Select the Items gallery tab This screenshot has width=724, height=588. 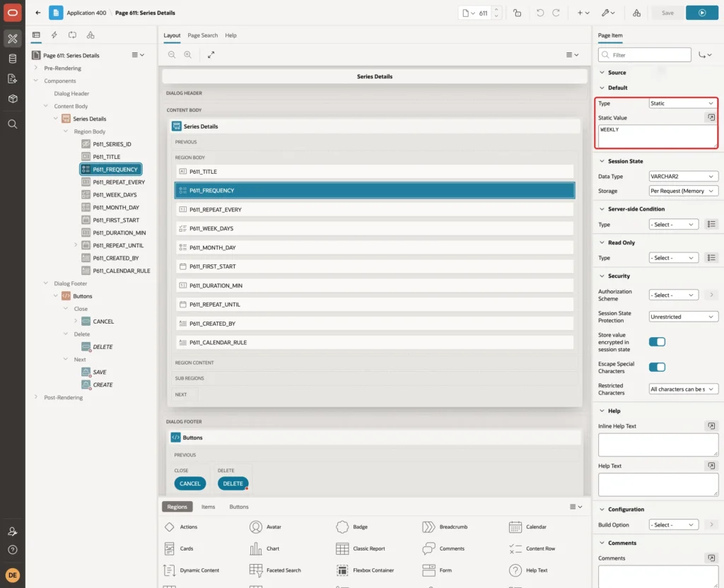[209, 507]
